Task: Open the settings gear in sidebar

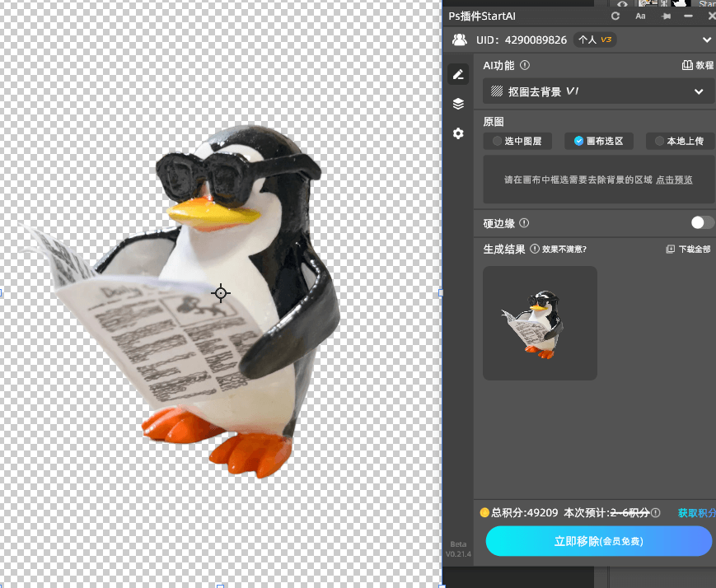Action: coord(458,133)
